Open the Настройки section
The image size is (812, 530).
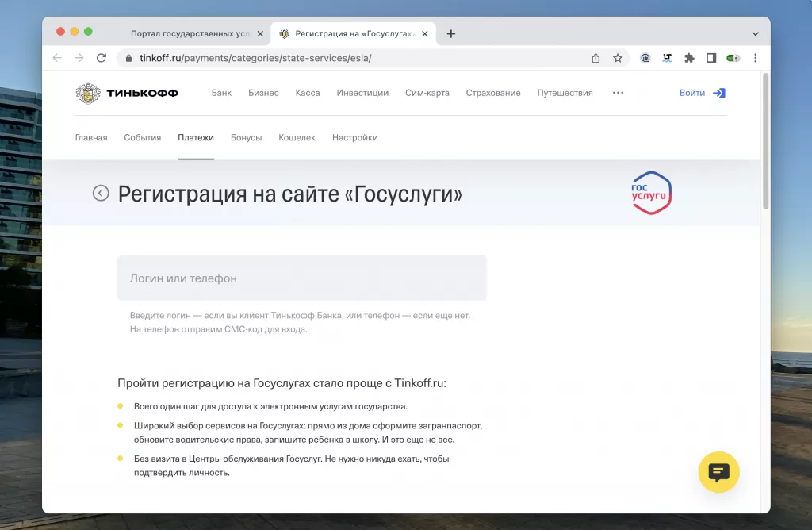(354, 137)
